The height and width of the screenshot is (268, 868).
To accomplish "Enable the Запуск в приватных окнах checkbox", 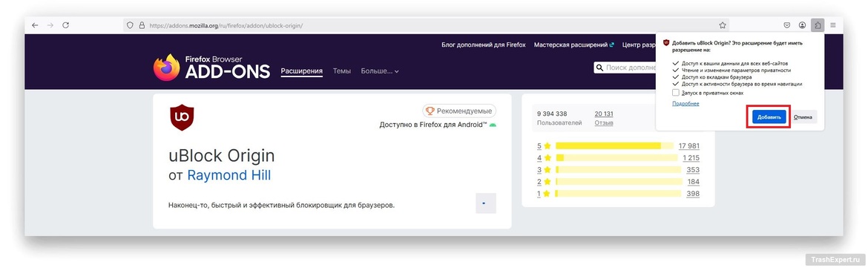I will 675,93.
